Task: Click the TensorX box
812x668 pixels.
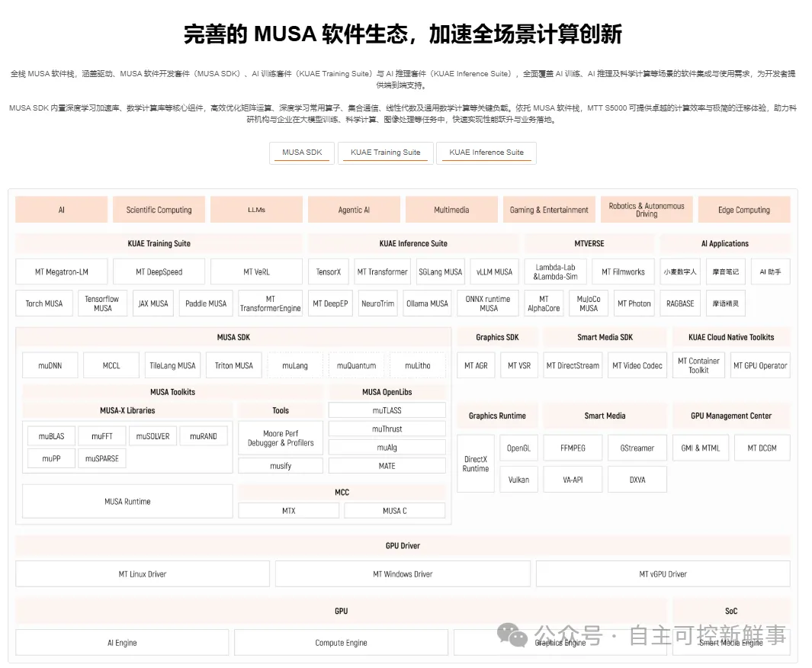Action: (329, 272)
